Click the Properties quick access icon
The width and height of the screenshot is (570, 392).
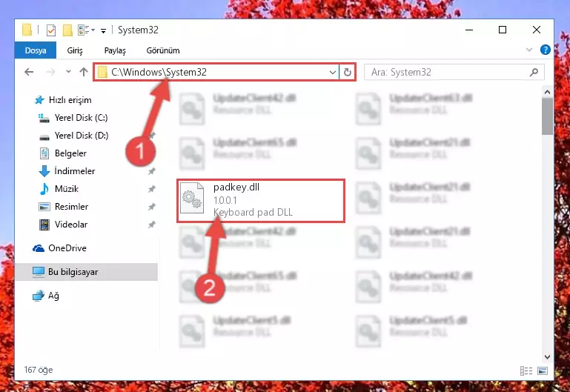pyautogui.click(x=51, y=30)
